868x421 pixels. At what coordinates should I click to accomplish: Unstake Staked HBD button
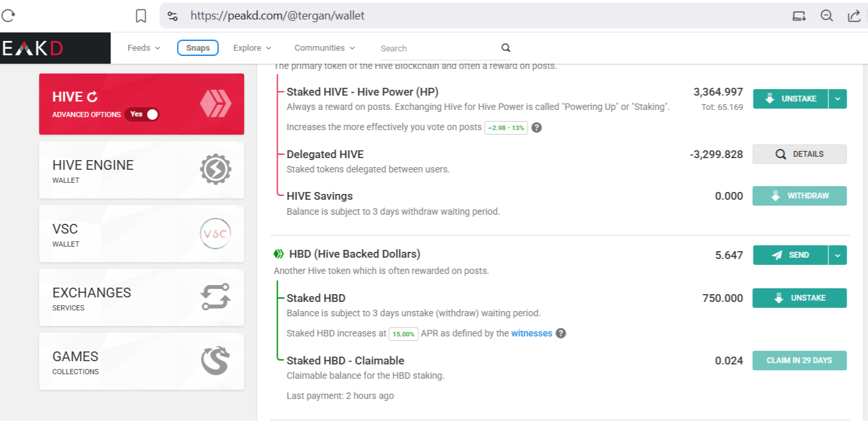(800, 298)
